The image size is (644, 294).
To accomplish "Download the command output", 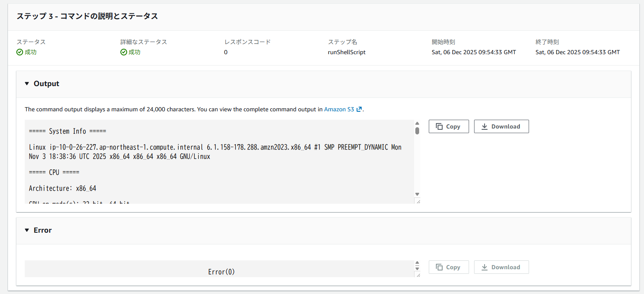I will (x=501, y=126).
